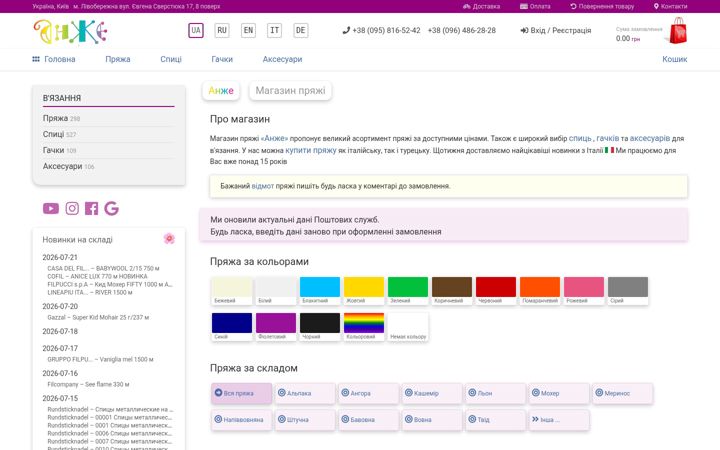Switch language to UA
Screen dimensions: 720x450
coord(196,30)
